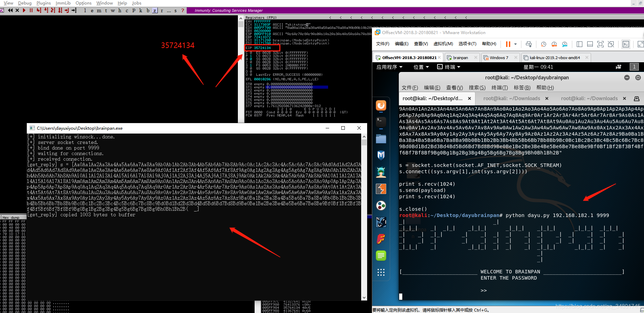Click Step into icon in debugger toolbar

point(39,10)
